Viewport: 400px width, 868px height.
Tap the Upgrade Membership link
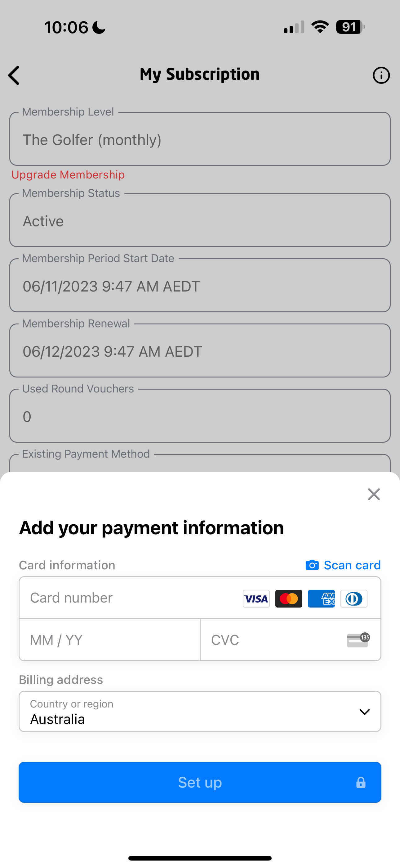click(68, 174)
